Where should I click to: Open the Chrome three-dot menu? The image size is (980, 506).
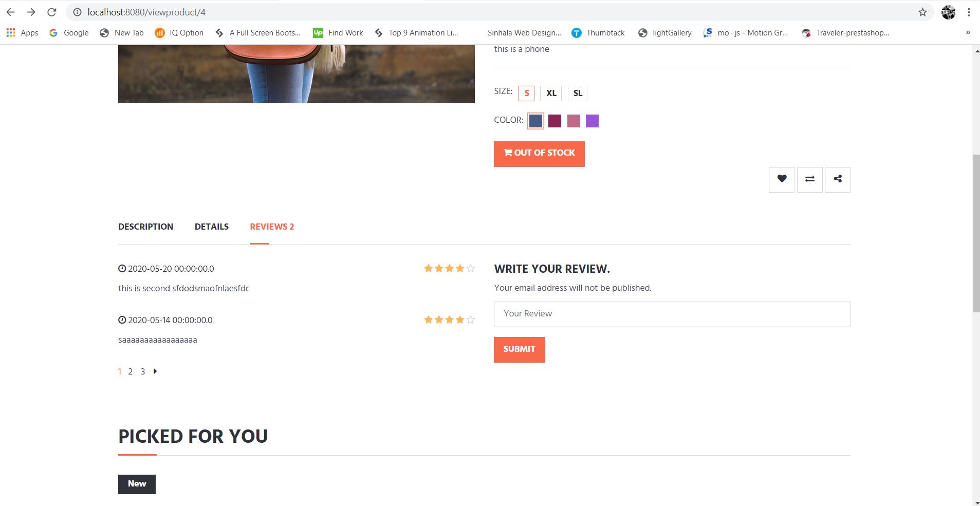pos(969,12)
